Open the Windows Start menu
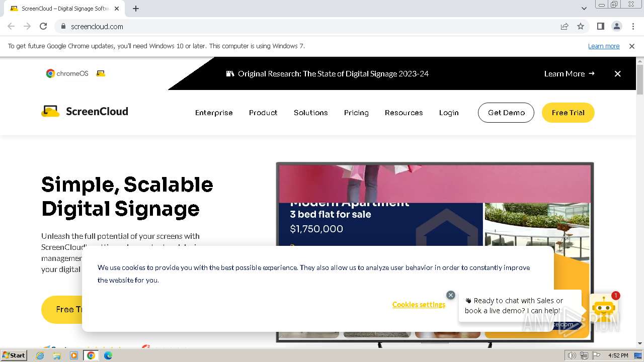 point(14,355)
